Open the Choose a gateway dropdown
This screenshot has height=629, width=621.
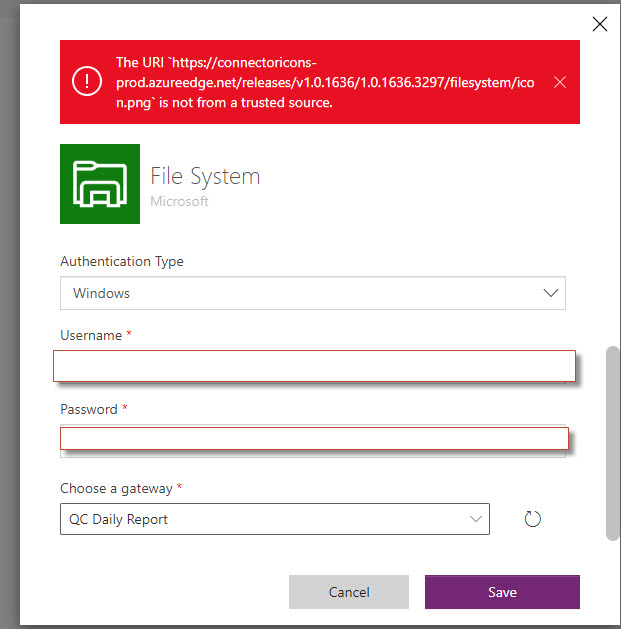275,519
